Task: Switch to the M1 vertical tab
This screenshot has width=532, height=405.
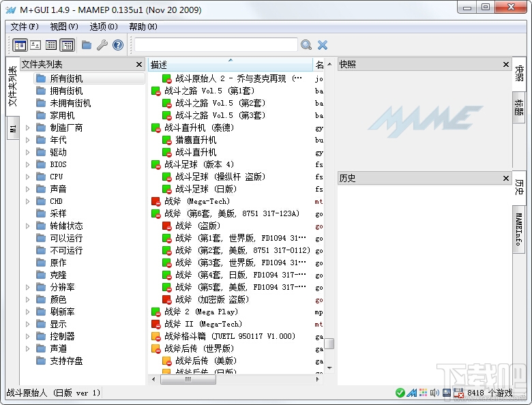Action: 13,129
